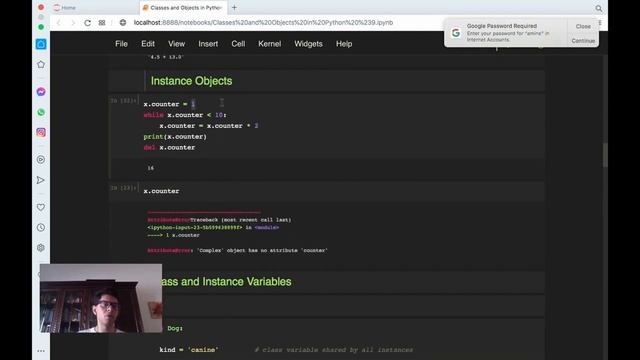
Task: Go forward using browser forward arrow
Action: tap(73, 22)
